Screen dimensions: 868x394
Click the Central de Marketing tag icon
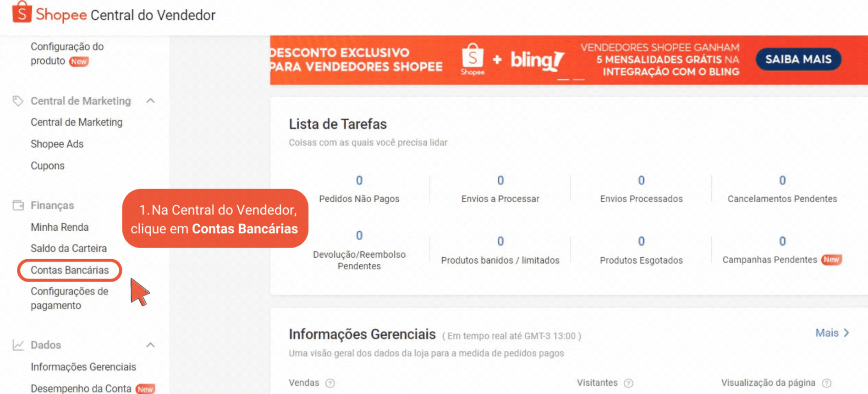coord(18,101)
